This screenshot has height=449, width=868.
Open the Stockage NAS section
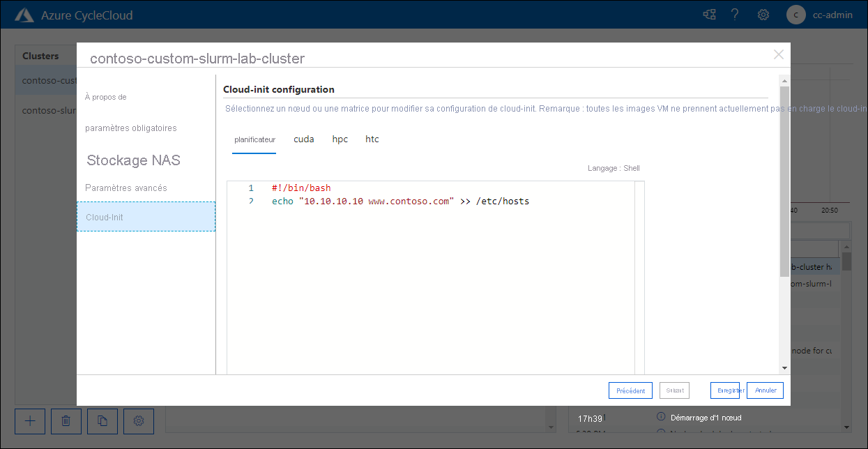pos(133,160)
